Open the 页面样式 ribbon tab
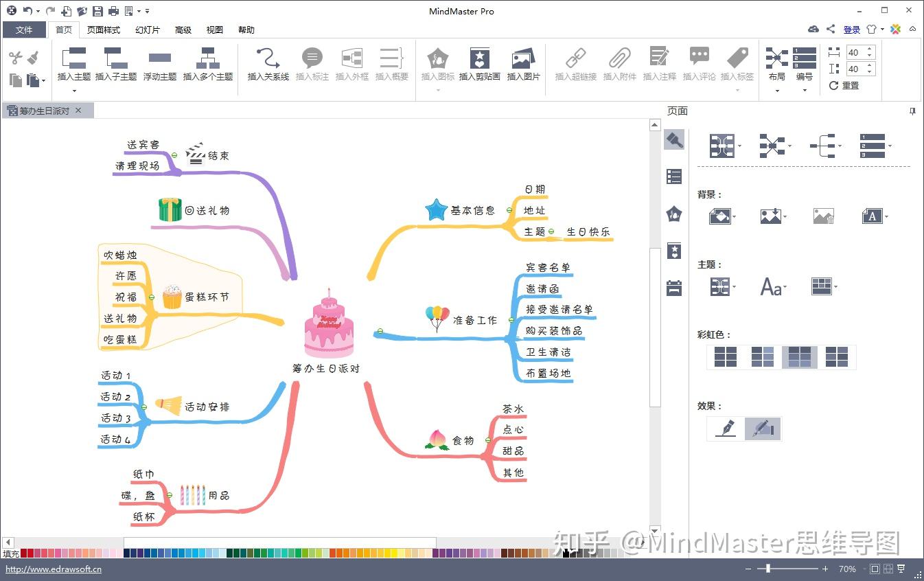Screen dimensions: 924x581 pos(104,30)
